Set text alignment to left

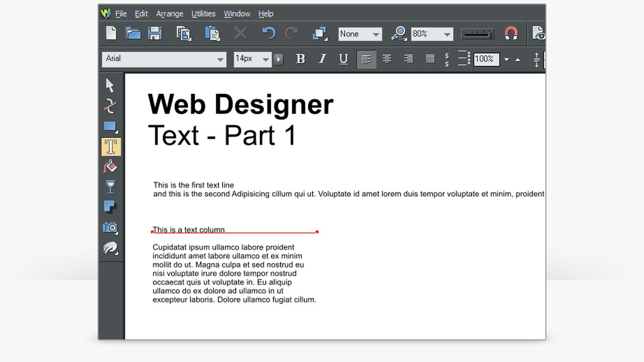coord(366,59)
